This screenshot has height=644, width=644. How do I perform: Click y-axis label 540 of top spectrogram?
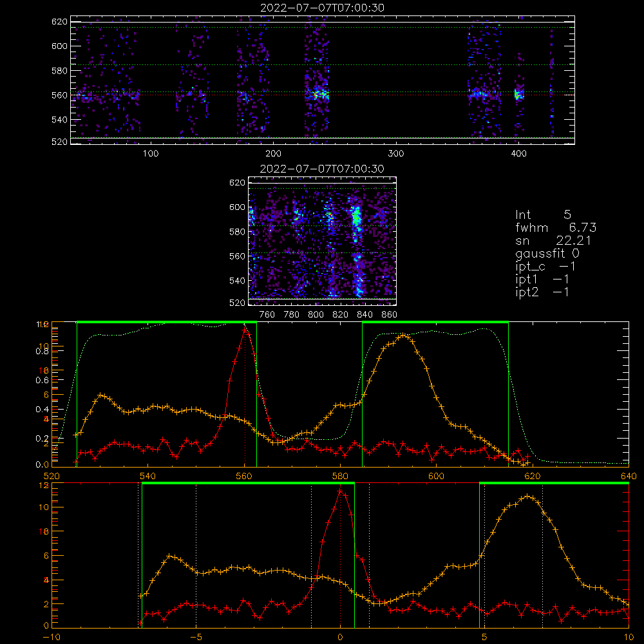click(x=59, y=120)
